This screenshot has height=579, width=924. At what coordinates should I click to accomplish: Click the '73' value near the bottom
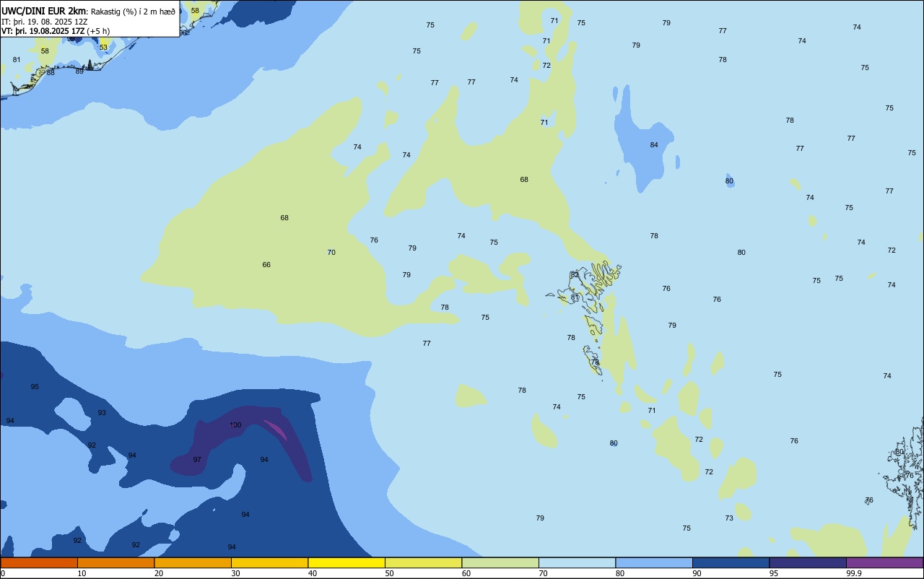pyautogui.click(x=729, y=518)
